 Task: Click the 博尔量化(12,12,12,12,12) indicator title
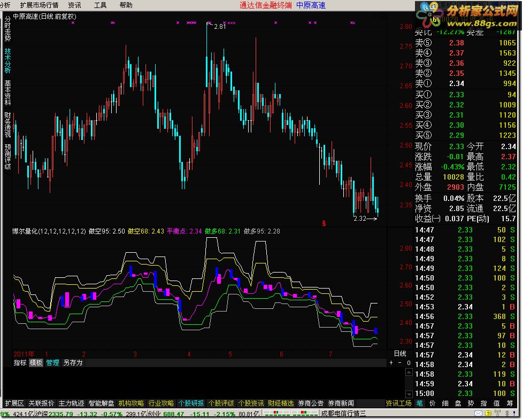pos(49,231)
